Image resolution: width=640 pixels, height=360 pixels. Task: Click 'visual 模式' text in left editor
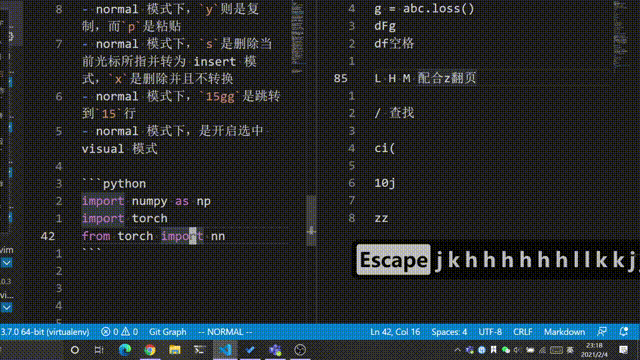pyautogui.click(x=120, y=149)
